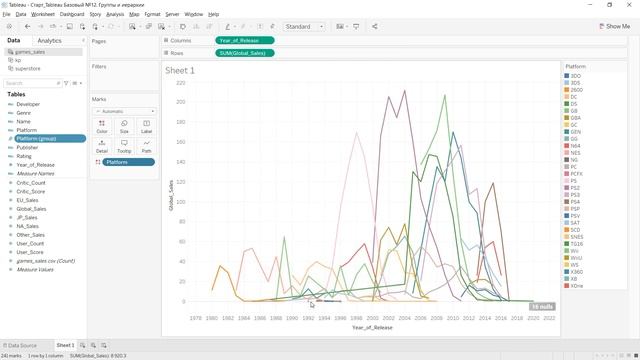Click the PS2 legend color swatch
The height and width of the screenshot is (360, 640).
click(567, 188)
